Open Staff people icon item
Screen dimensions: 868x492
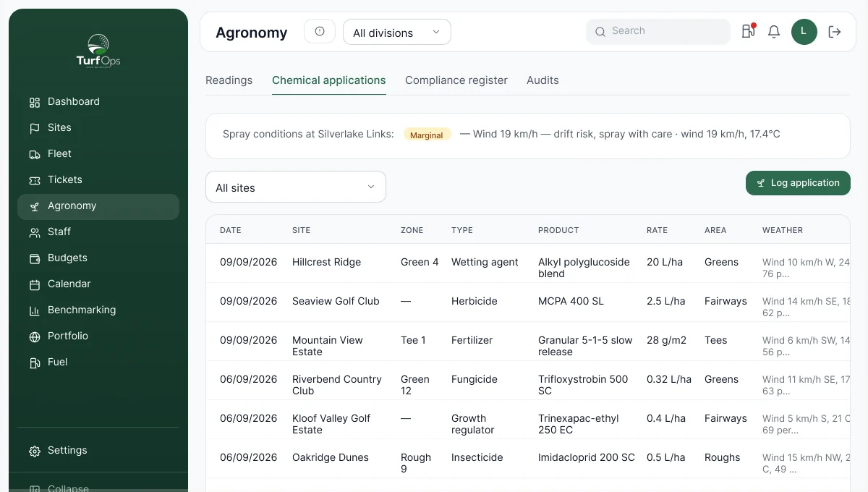98,232
